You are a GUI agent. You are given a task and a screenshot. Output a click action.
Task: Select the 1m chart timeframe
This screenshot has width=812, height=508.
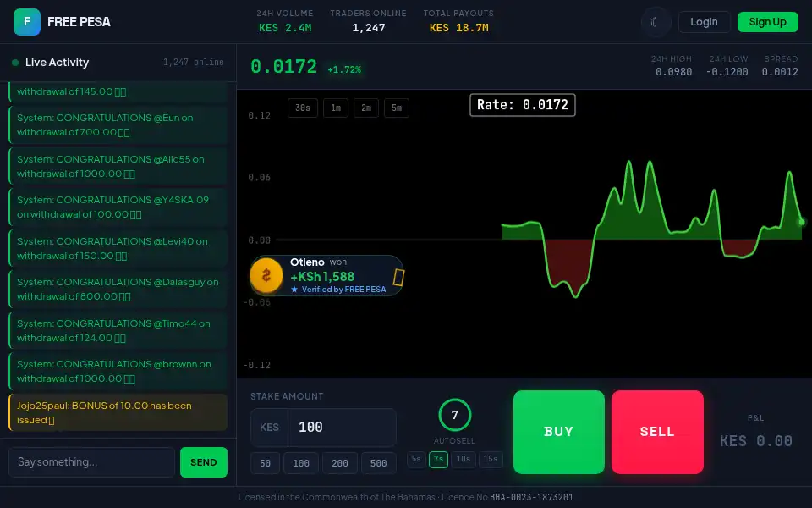pos(336,108)
